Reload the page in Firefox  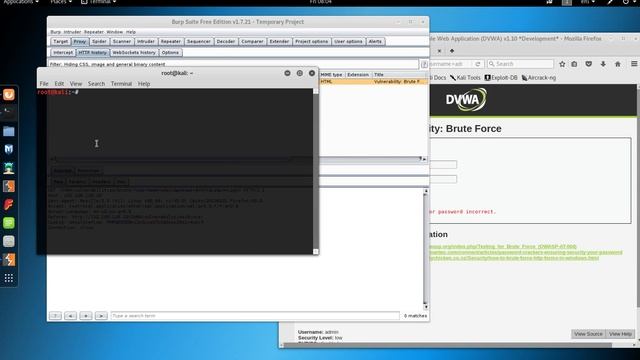coord(478,64)
